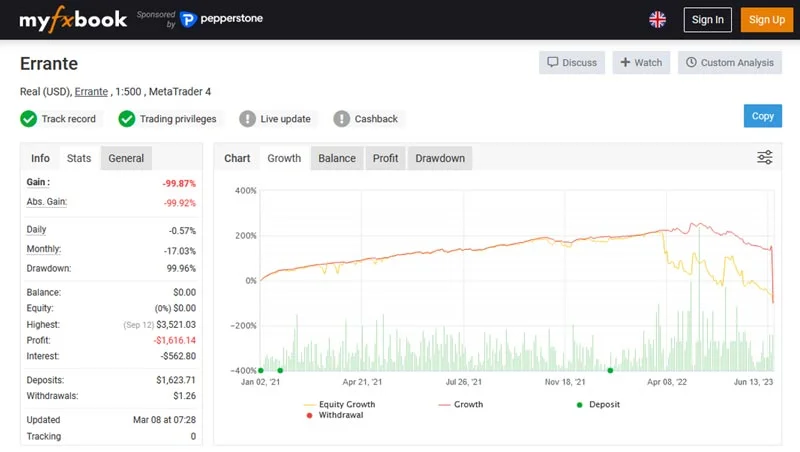Click the -$562.80 interest value

point(178,356)
